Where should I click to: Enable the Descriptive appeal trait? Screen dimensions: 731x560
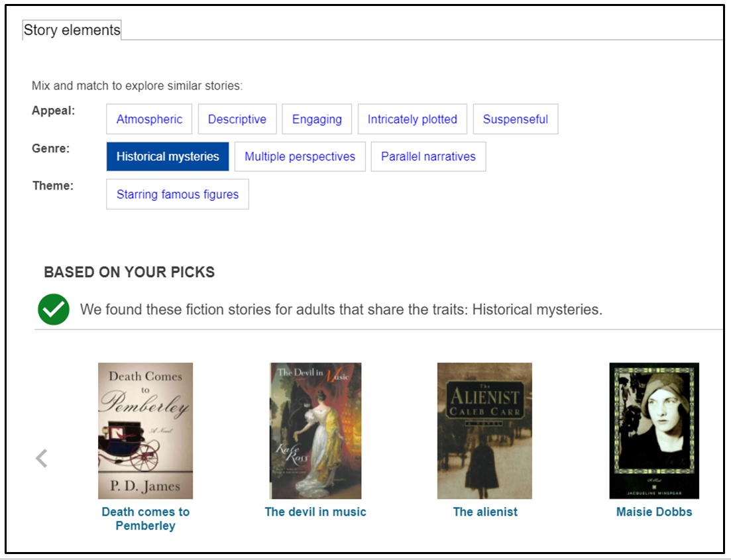(x=237, y=119)
